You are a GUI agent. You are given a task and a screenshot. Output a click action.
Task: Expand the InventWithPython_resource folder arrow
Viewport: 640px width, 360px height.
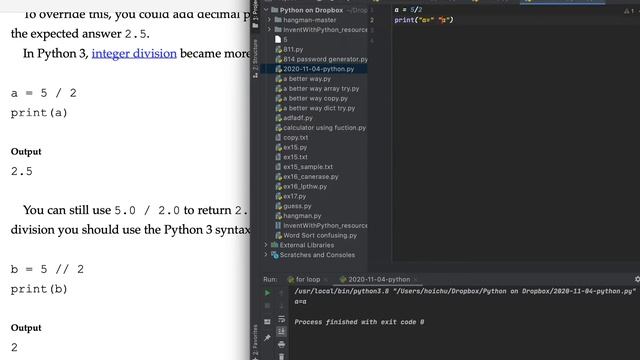coord(269,29)
